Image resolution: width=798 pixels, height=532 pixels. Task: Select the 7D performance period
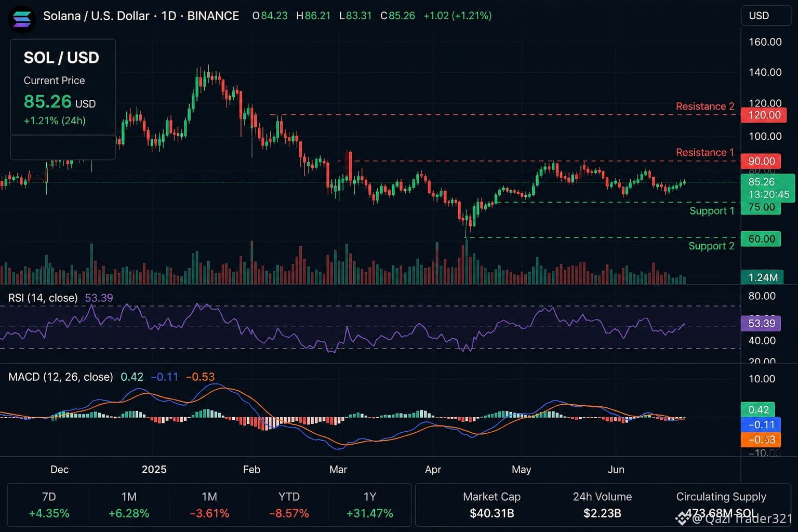tap(49, 505)
